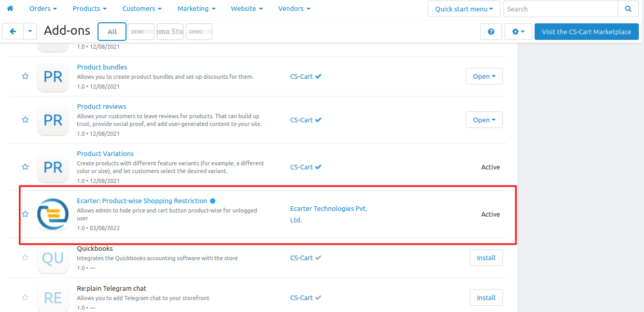The image size is (644, 312).
Task: Click the search magnifier button
Action: point(628,9)
